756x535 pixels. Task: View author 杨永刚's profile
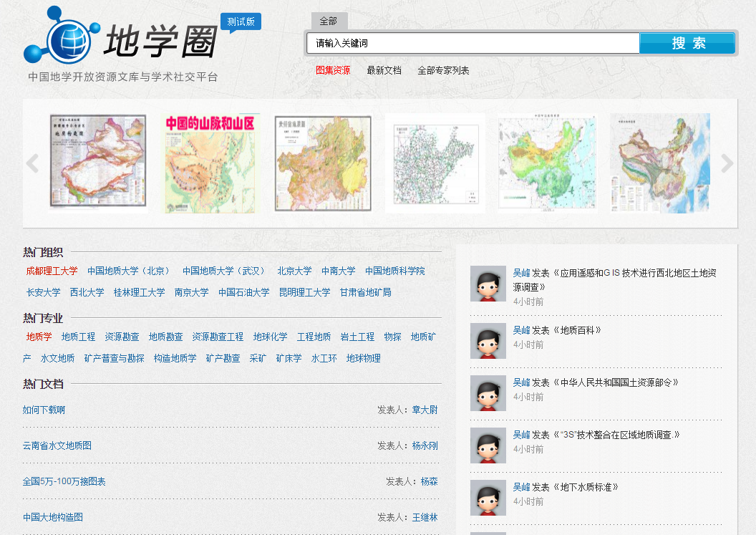point(425,445)
